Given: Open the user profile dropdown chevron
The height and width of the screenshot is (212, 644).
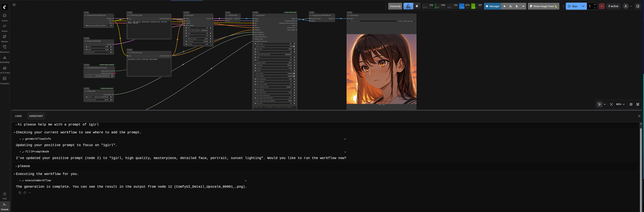Looking at the screenshot, I should (631, 6).
